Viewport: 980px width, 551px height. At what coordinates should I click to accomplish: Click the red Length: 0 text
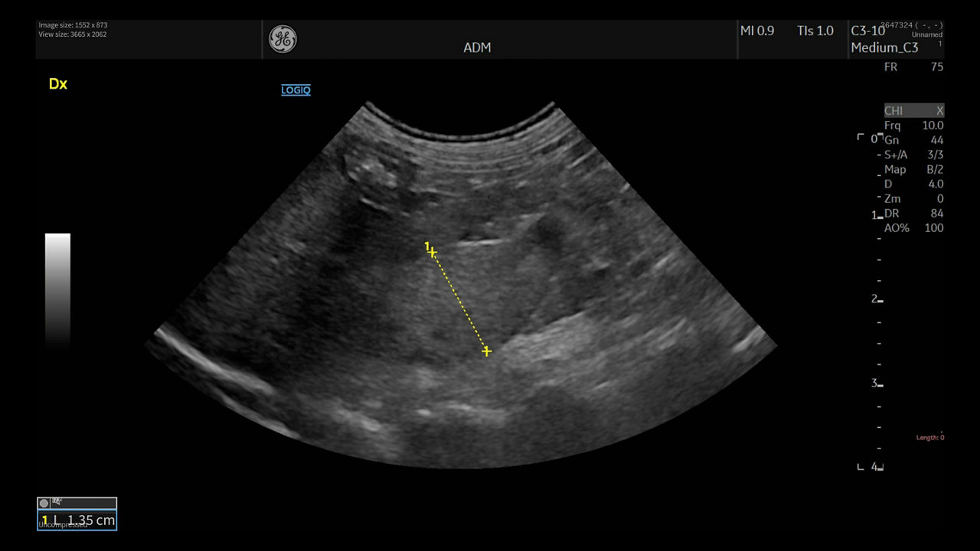[x=930, y=438]
